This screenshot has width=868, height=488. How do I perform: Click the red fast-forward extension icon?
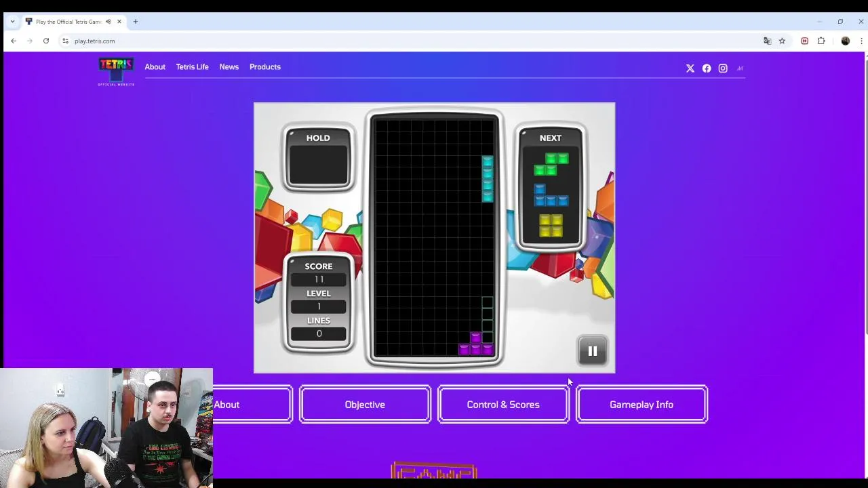tap(804, 41)
